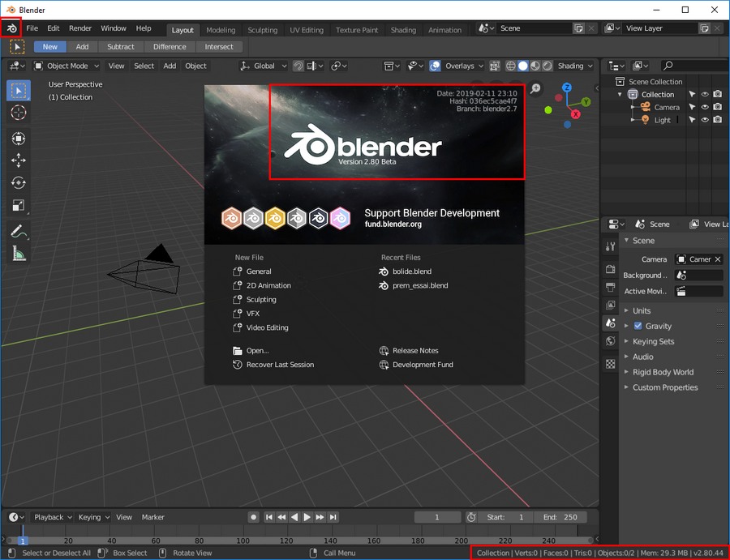The height and width of the screenshot is (560, 730).
Task: Open the Overlays options dropdown
Action: coord(464,66)
